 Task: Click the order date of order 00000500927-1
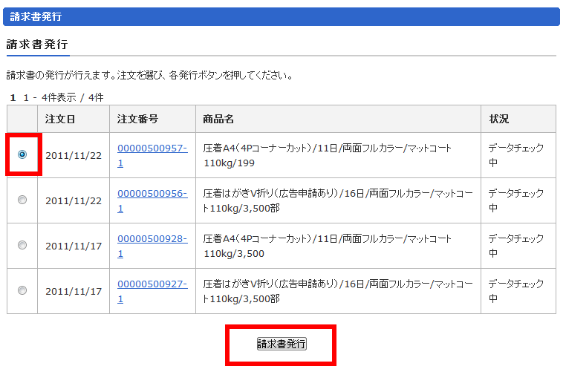pyautogui.click(x=74, y=291)
